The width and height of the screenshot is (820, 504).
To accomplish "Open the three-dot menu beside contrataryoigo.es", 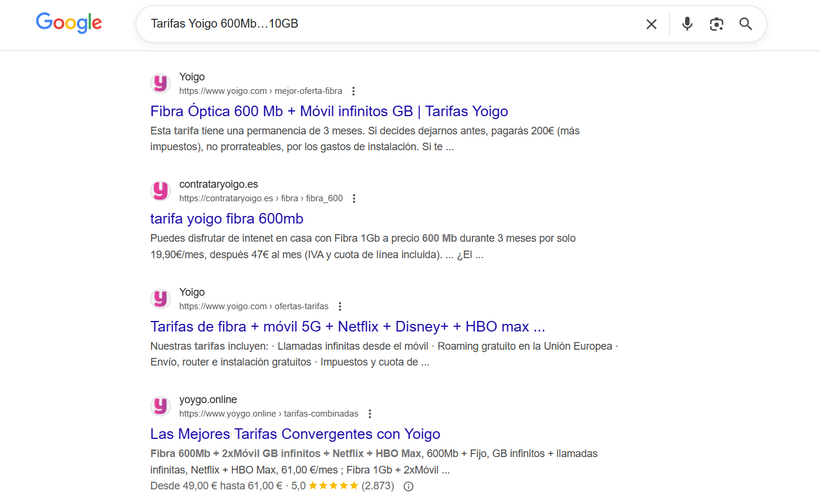I will coord(355,198).
